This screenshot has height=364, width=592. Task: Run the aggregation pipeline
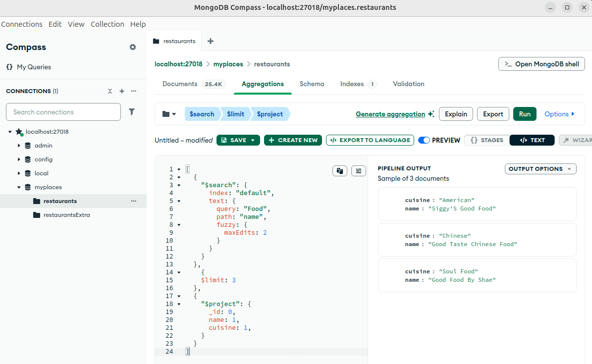coord(525,114)
